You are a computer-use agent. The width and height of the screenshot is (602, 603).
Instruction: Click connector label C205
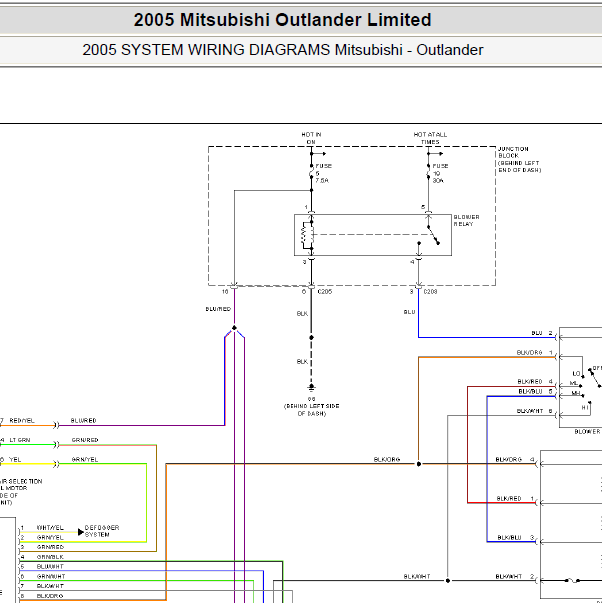point(325,292)
